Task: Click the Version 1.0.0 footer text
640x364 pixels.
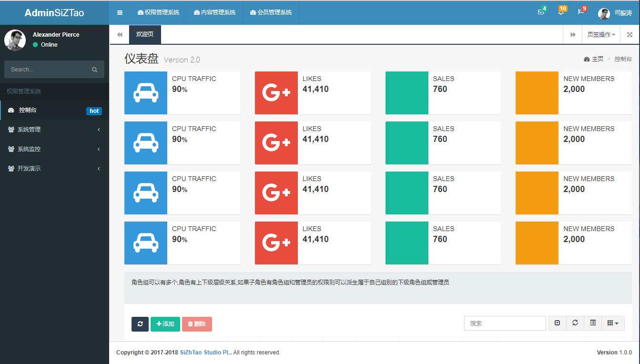Action: tap(614, 353)
